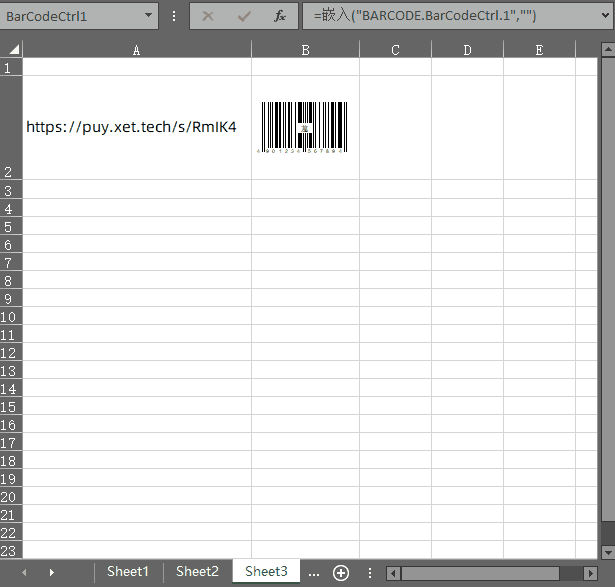
Task: Open the Insert Function fx button
Action: click(x=280, y=16)
